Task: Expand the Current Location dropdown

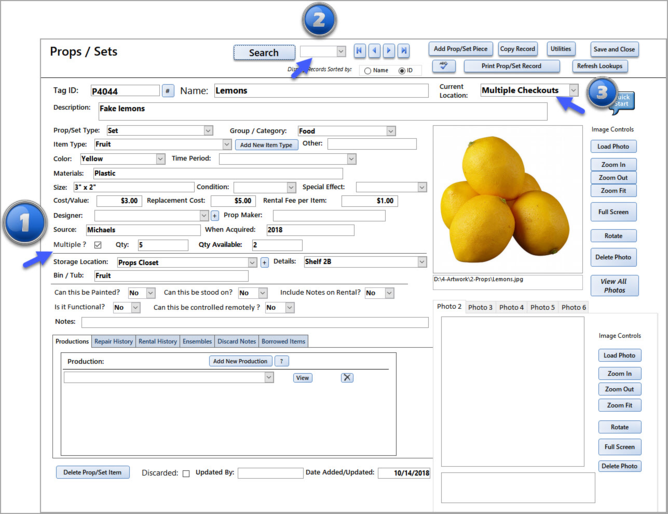Action: (x=573, y=90)
